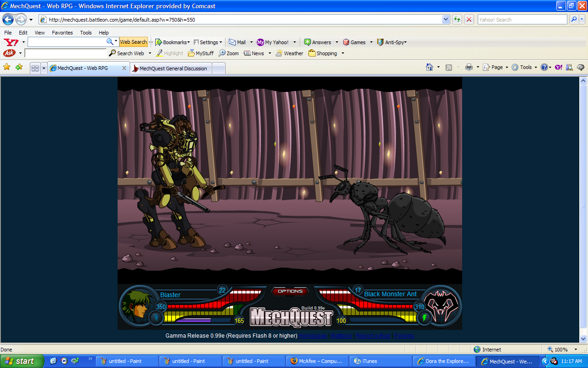This screenshot has height=368, width=588.
Task: Open the tab list dropdown arrow beside Quick Tabs
Action: point(44,68)
